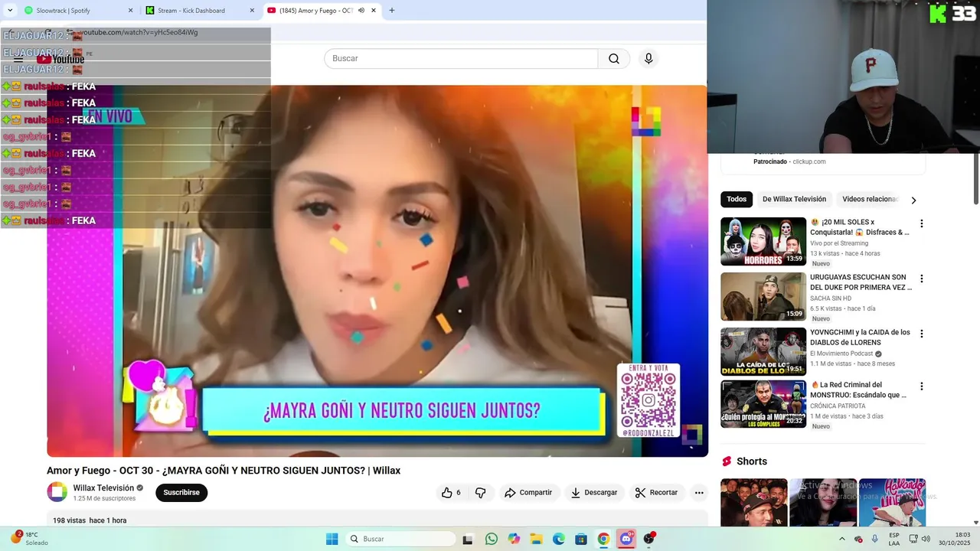Click the Shorts section logo icon

727,461
